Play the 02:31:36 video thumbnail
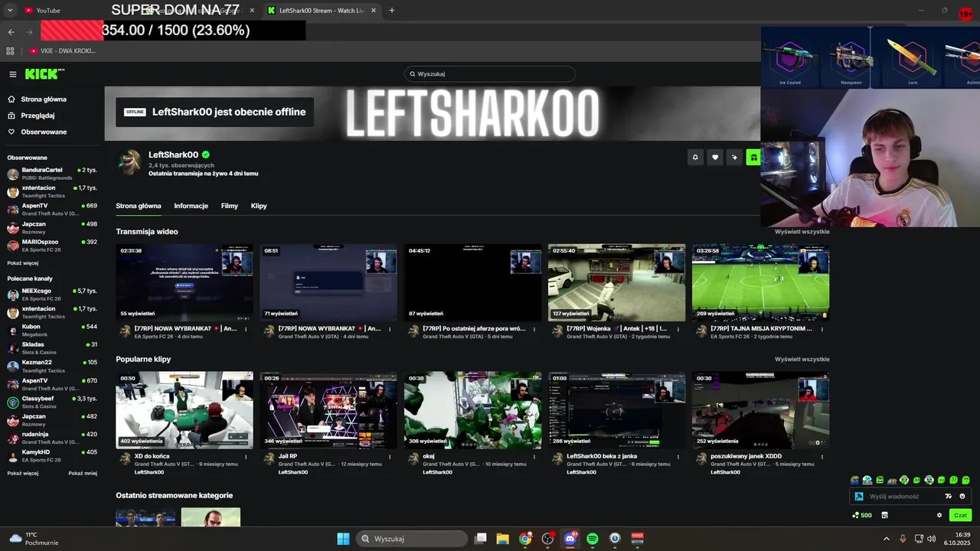This screenshot has height=551, width=980. [185, 282]
